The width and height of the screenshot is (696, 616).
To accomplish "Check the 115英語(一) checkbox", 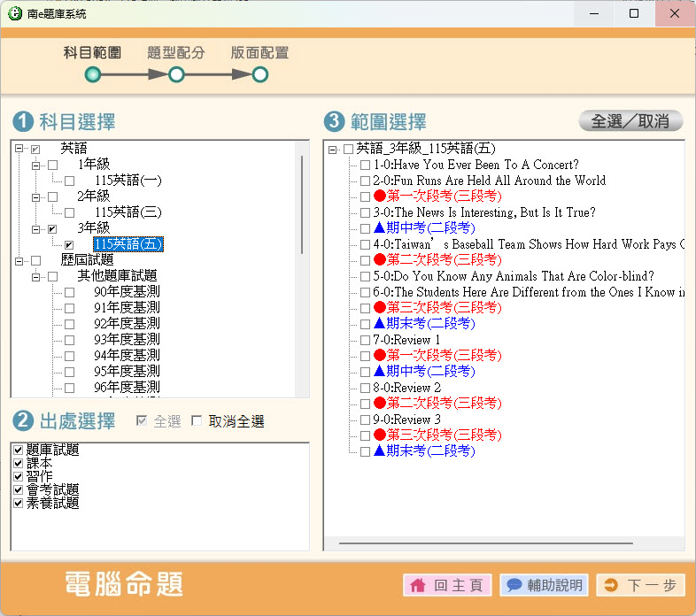I will tap(69, 181).
